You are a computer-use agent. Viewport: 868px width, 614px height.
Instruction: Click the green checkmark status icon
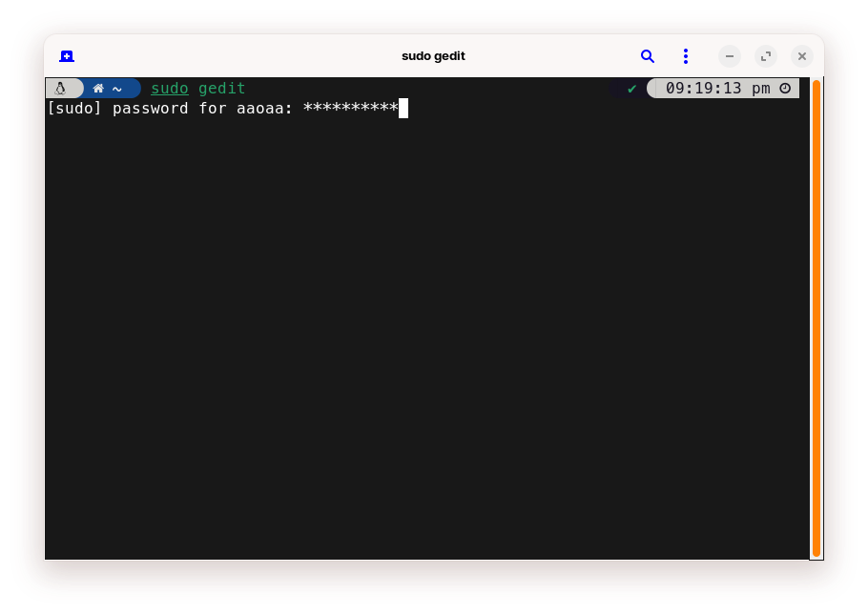(x=631, y=89)
